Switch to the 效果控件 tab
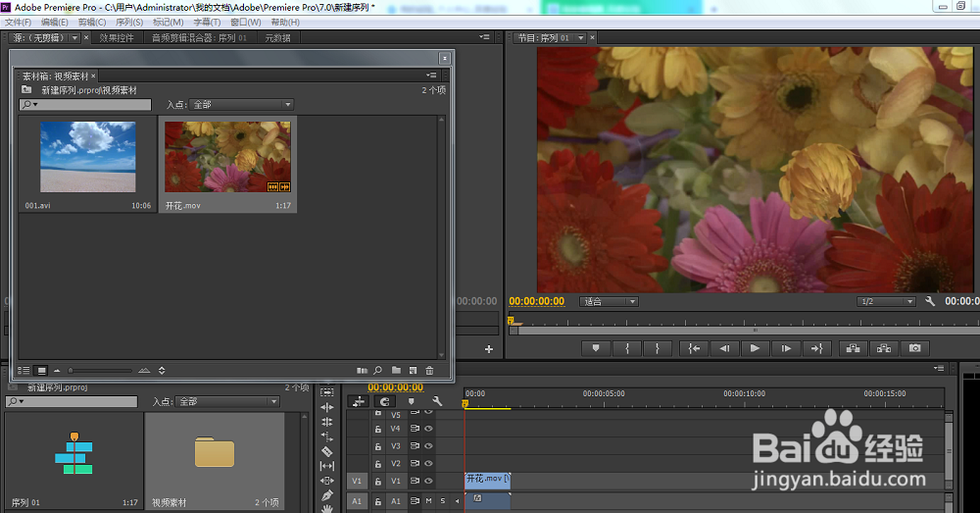980x513 pixels. click(x=117, y=38)
